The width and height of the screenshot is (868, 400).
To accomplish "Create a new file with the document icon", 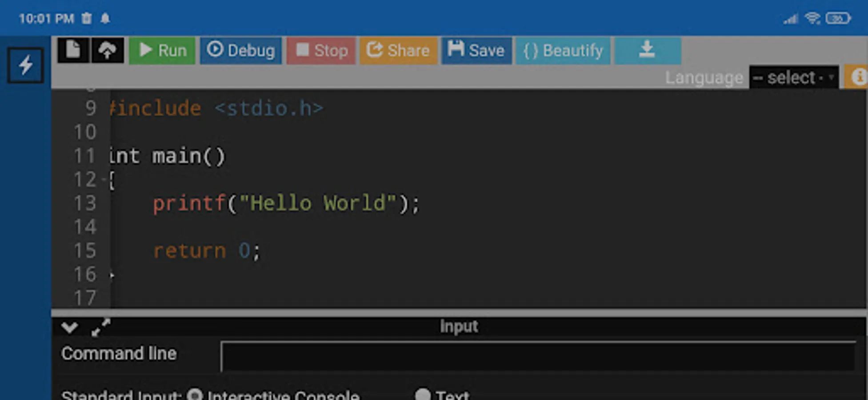I will tap(73, 50).
